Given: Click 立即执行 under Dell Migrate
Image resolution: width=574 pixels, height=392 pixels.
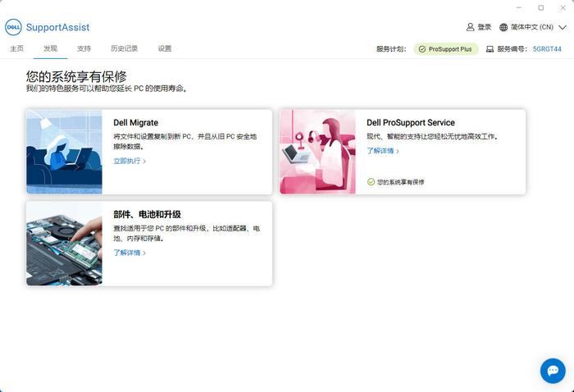Looking at the screenshot, I should (x=126, y=161).
